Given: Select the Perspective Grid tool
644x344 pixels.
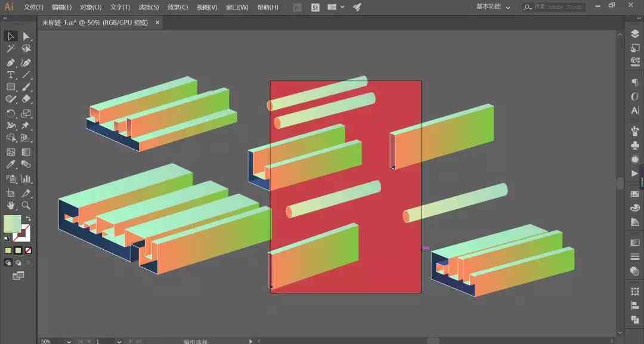Looking at the screenshot, I should 26,138.
